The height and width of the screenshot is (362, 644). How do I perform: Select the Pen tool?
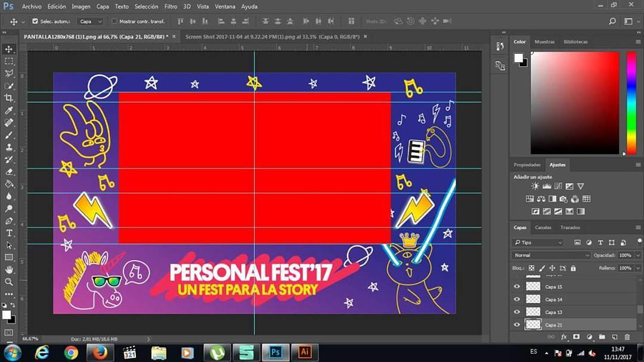pyautogui.click(x=8, y=221)
